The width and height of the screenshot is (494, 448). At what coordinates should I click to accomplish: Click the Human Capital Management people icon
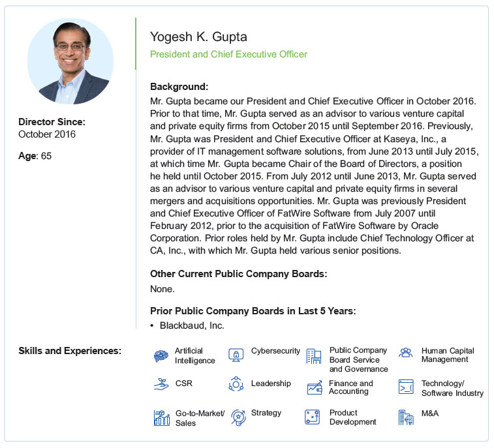(x=406, y=354)
